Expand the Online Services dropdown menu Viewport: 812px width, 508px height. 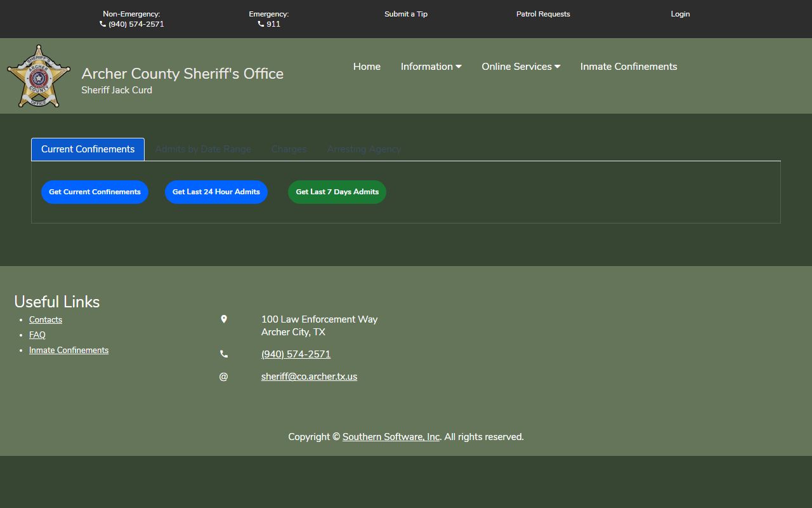[521, 67]
